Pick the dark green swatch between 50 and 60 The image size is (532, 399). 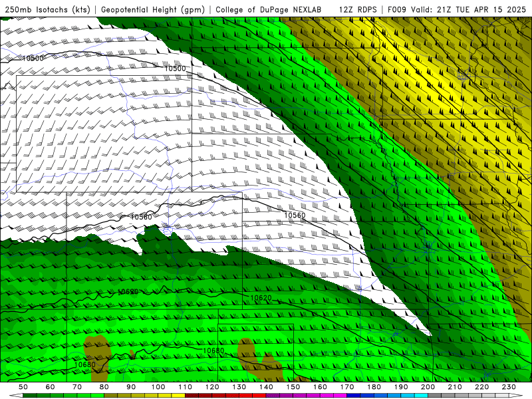pyautogui.click(x=30, y=396)
